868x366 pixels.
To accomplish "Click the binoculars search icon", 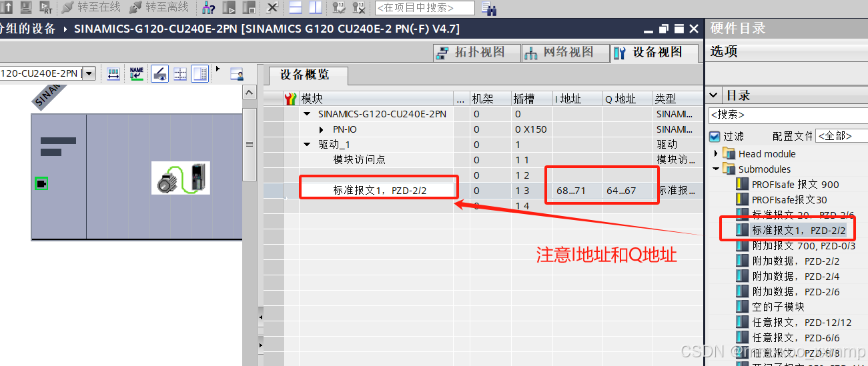I will [x=488, y=8].
